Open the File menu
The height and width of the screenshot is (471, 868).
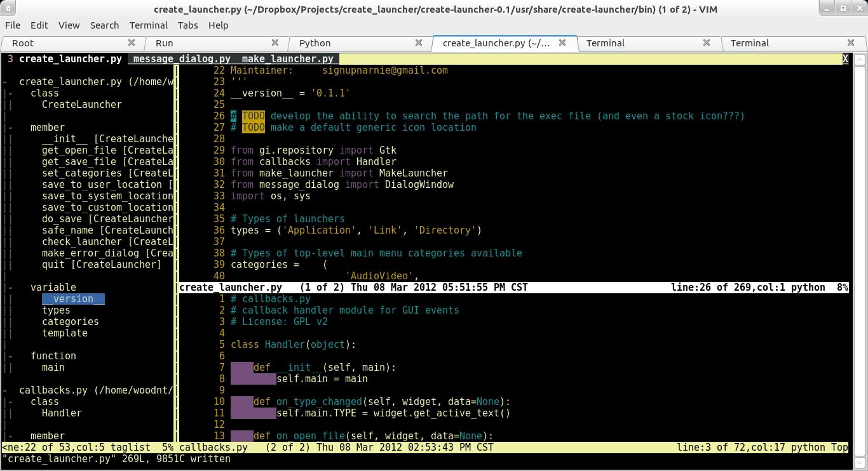(x=13, y=25)
